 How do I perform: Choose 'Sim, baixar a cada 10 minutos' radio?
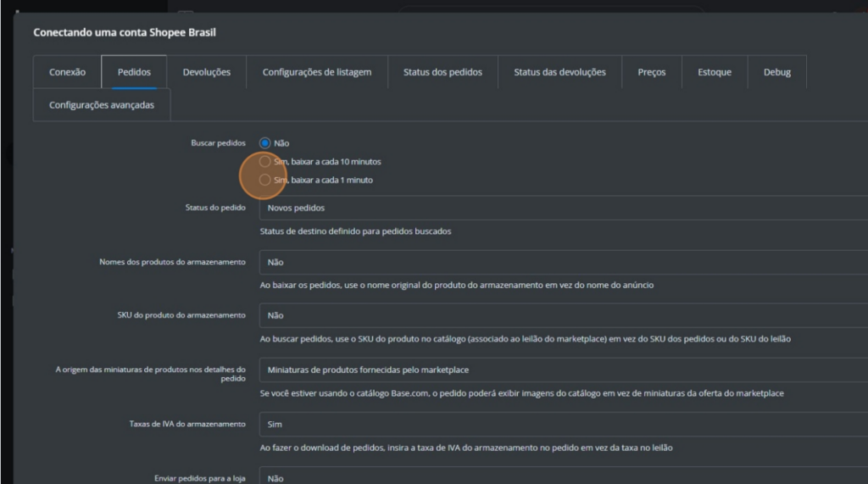[265, 161]
